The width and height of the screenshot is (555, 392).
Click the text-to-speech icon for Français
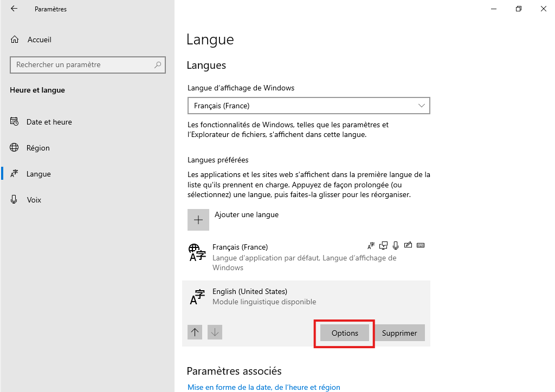pyautogui.click(x=384, y=245)
